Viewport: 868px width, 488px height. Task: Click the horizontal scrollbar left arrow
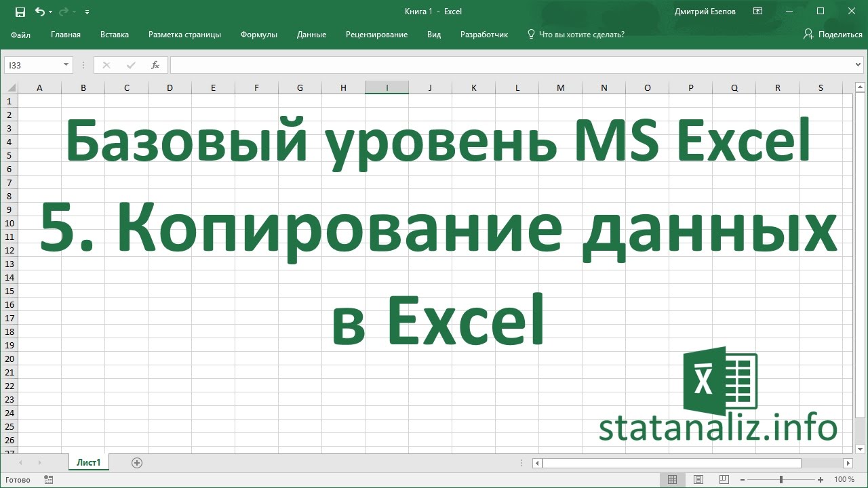(537, 463)
